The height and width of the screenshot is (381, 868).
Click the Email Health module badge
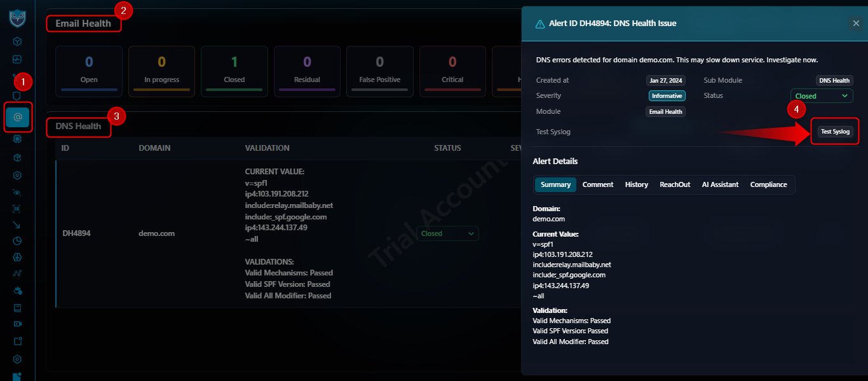[665, 111]
